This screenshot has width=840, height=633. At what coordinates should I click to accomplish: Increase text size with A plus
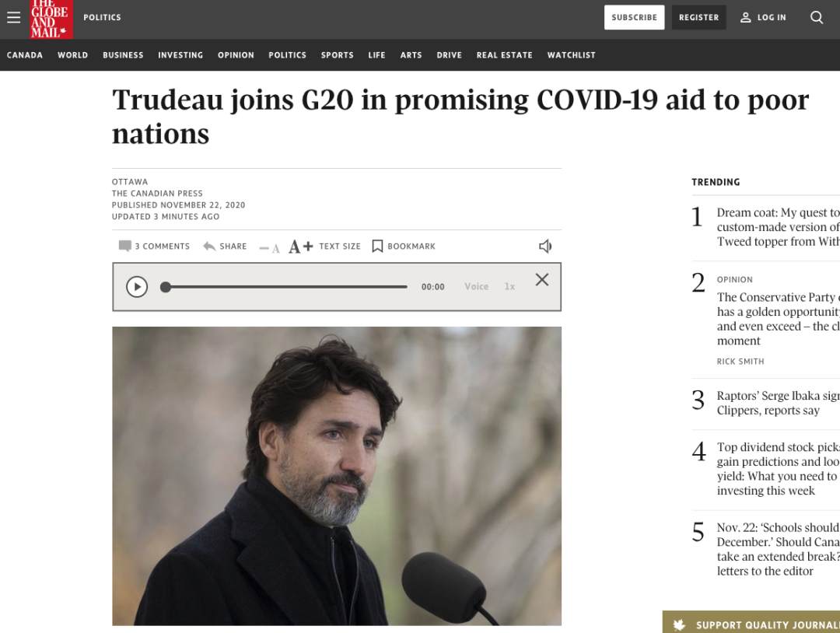pyautogui.click(x=300, y=247)
